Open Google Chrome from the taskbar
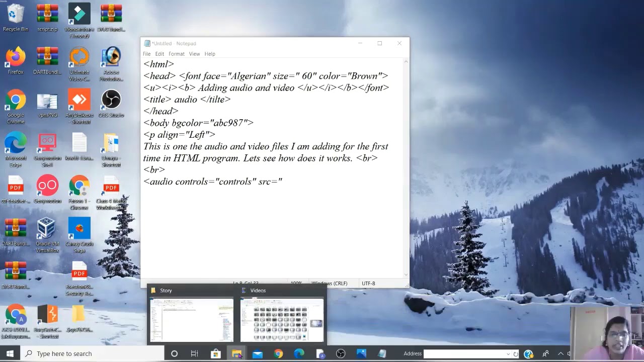Image resolution: width=644 pixels, height=362 pixels. (278, 353)
